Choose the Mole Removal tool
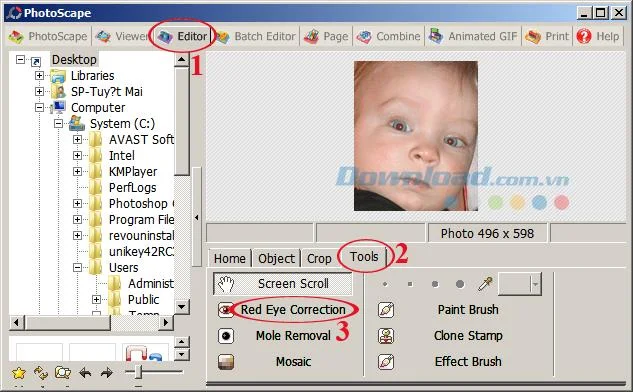The image size is (633, 392). tap(293, 335)
